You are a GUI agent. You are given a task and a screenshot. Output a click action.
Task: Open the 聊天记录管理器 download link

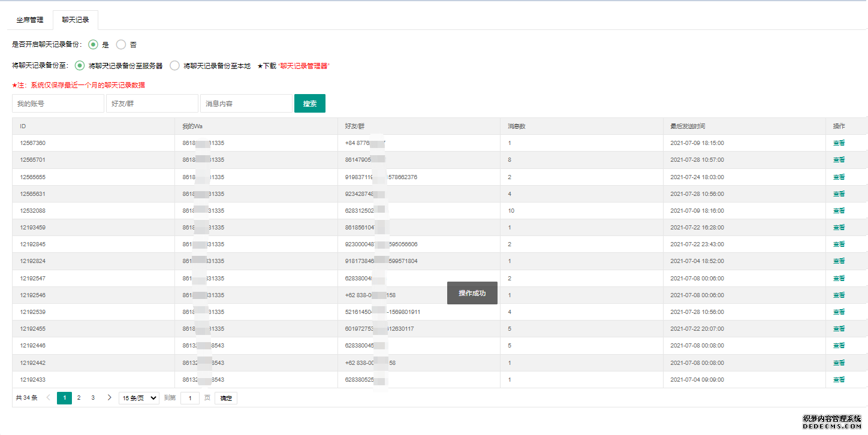coord(304,66)
